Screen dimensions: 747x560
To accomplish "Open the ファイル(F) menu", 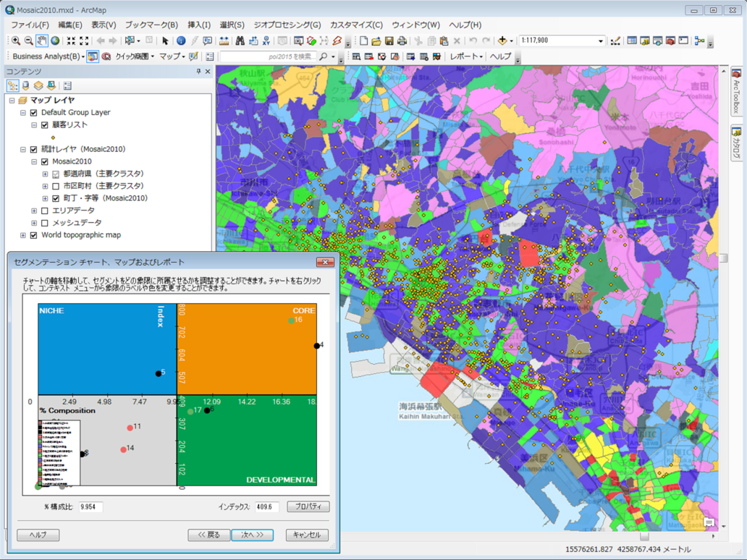I will point(30,25).
